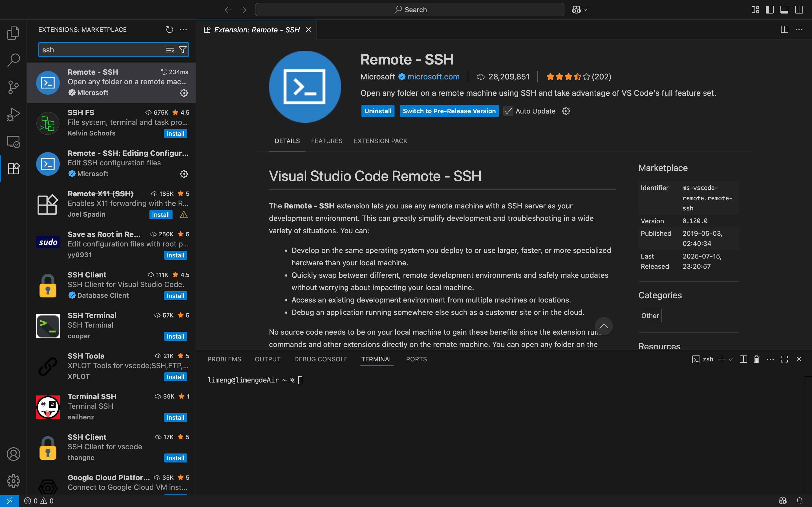Open the microsoft.com publisher link
812x507 pixels.
click(x=433, y=77)
